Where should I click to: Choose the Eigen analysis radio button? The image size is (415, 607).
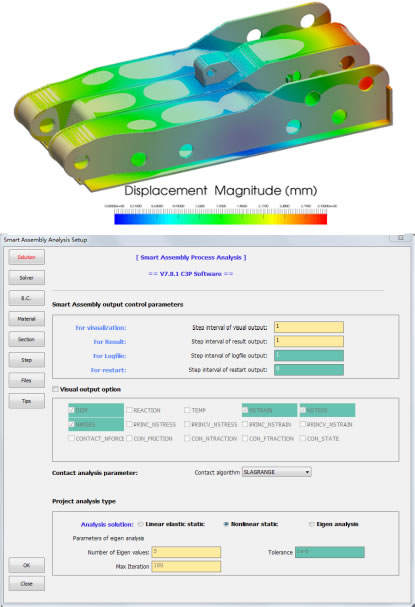click(x=312, y=524)
